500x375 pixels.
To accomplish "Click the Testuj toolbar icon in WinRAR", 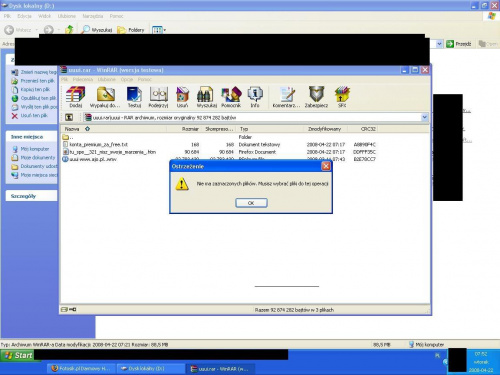I will click(134, 97).
